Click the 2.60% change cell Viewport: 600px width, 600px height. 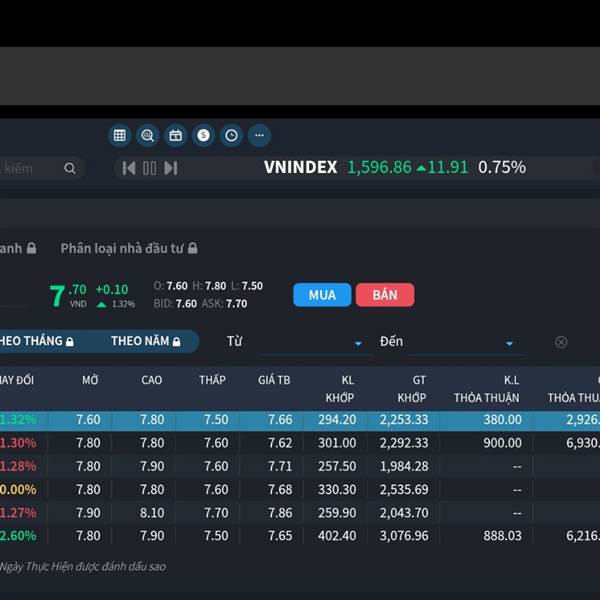pyautogui.click(x=18, y=536)
